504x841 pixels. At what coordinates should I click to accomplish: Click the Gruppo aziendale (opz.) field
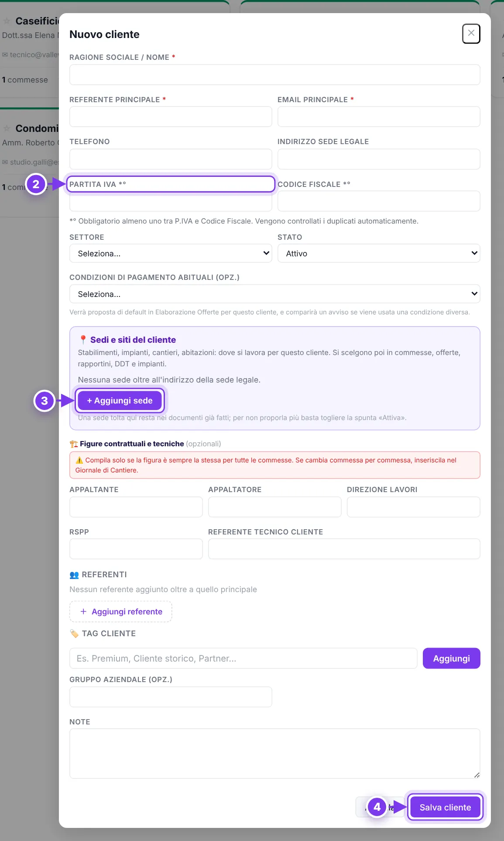[x=171, y=697]
